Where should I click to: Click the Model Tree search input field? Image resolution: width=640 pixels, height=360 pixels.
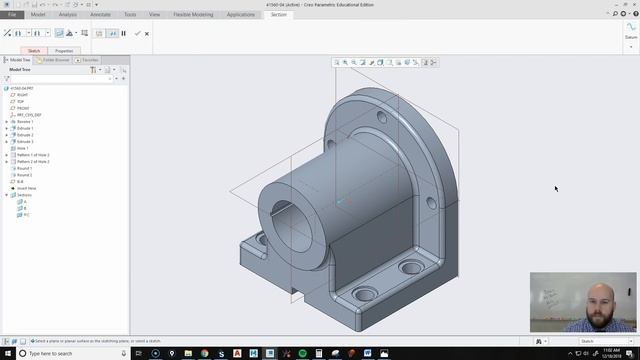(62, 78)
